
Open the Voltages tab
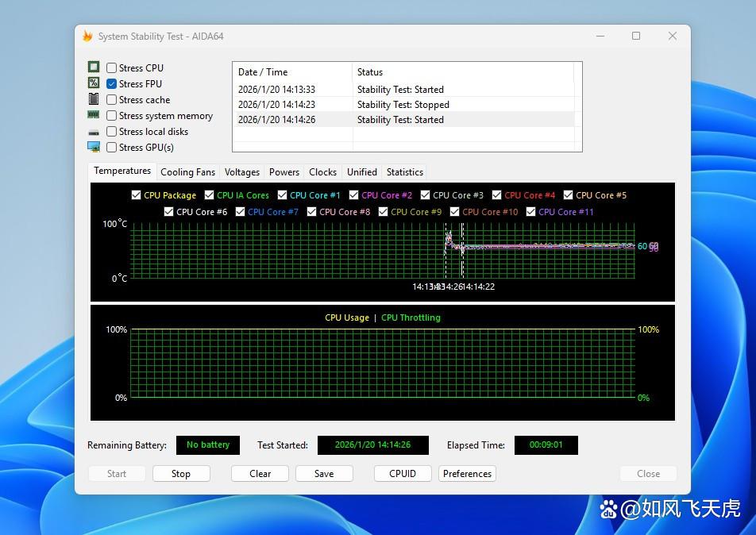coord(242,172)
